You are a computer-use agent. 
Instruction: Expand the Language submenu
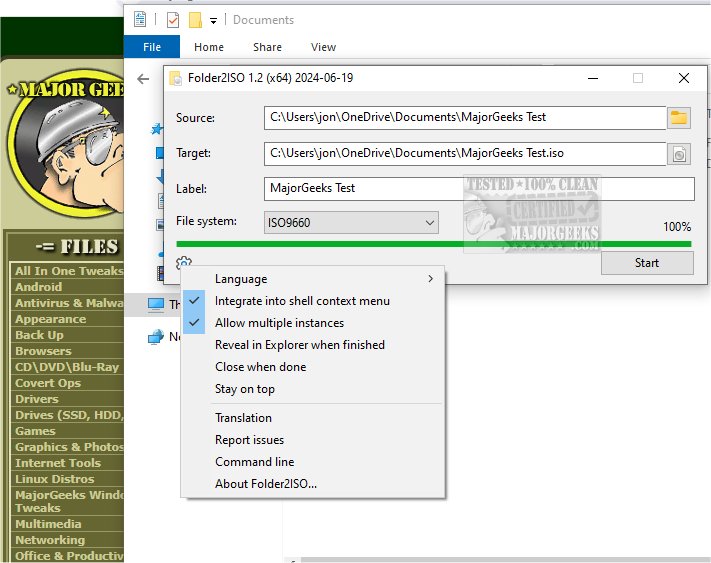pyautogui.click(x=313, y=279)
